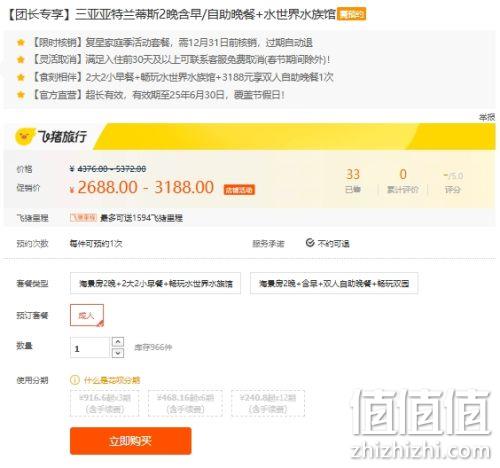Click the star icon beside 灵活取消
The height and width of the screenshot is (468, 500).
point(21,60)
